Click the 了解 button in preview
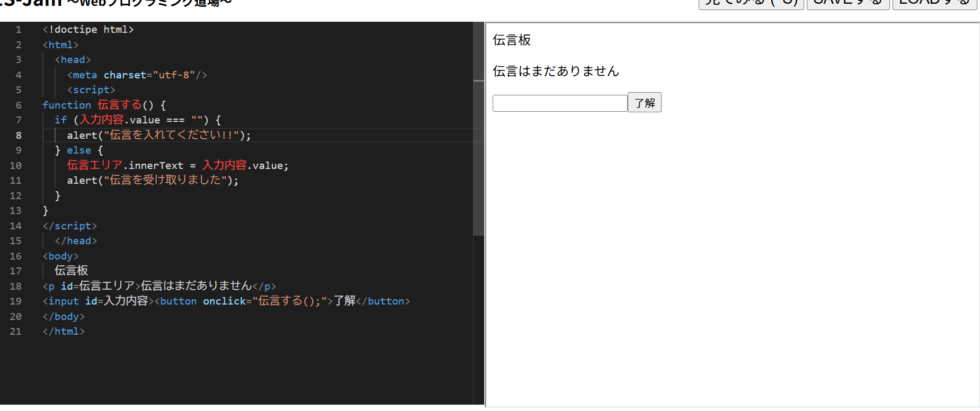980x411 pixels. click(x=644, y=103)
